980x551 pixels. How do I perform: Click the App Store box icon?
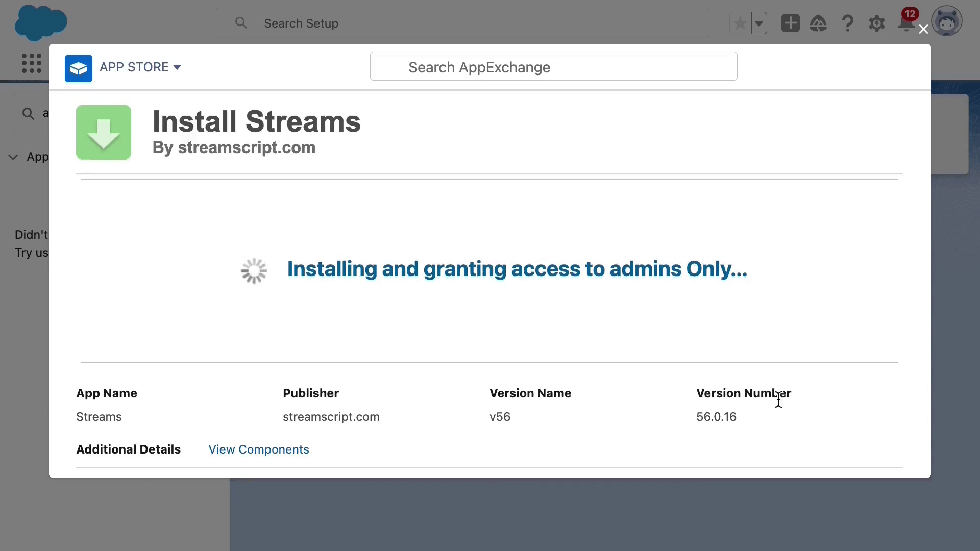tap(78, 68)
